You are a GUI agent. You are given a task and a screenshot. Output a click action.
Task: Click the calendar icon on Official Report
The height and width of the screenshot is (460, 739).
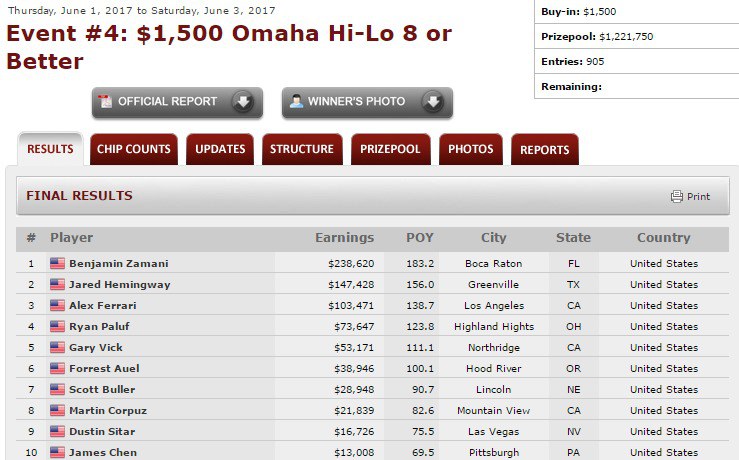tap(106, 102)
